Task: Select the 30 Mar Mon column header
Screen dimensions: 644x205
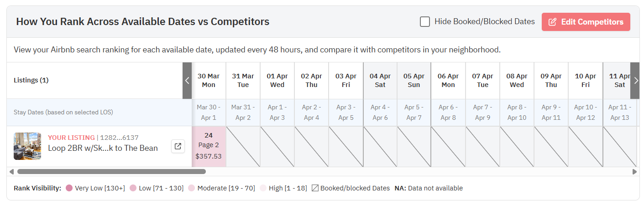Action: (209, 81)
